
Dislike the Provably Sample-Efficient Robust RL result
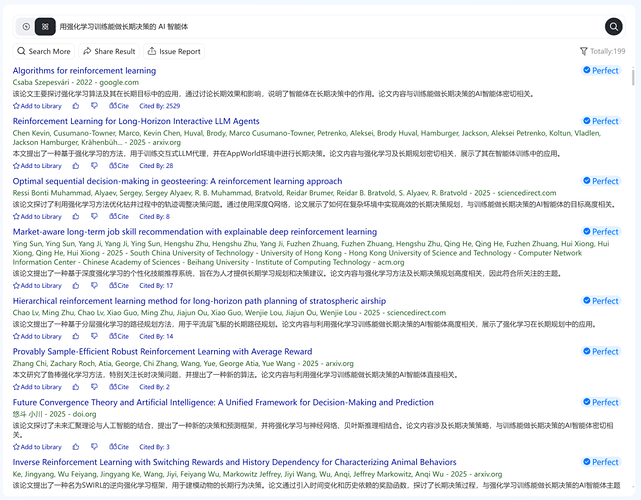[94, 387]
